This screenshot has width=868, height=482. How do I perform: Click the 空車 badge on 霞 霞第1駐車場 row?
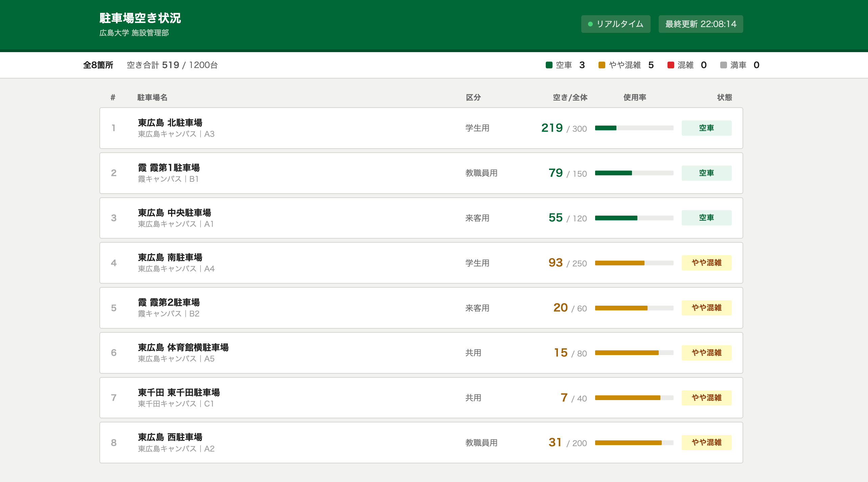click(x=706, y=173)
